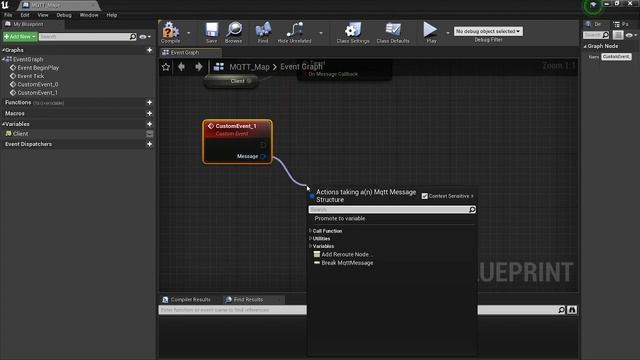Viewport: 640px width, 360px height.
Task: Open View menu
Action: pyautogui.click(x=43, y=15)
